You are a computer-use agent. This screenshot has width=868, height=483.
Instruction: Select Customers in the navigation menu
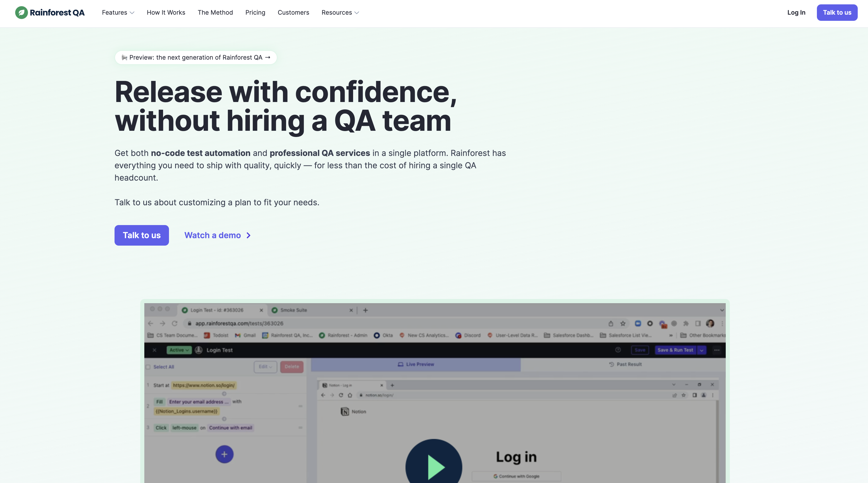tap(293, 13)
